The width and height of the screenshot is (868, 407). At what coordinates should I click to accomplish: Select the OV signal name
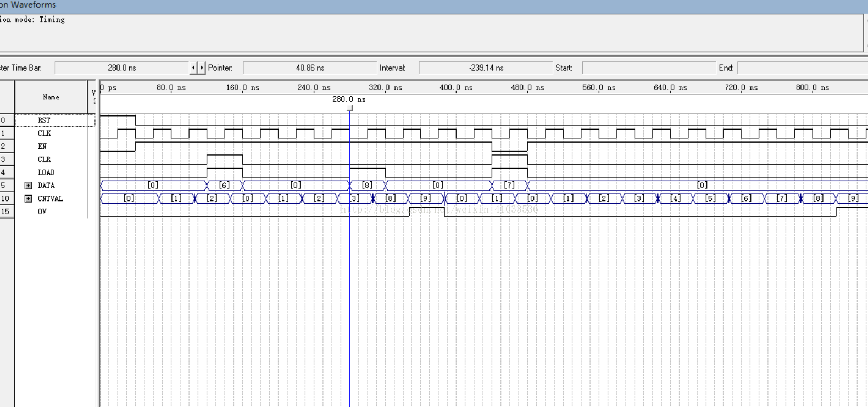click(42, 212)
